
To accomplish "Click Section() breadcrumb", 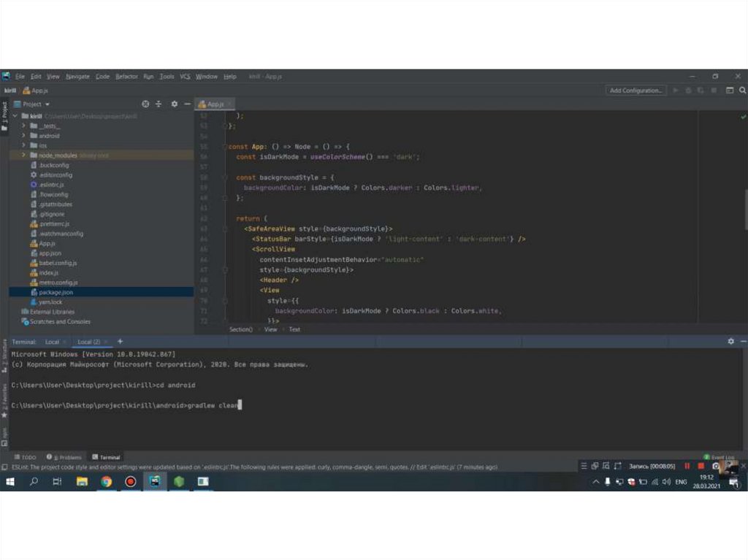I will 241,329.
